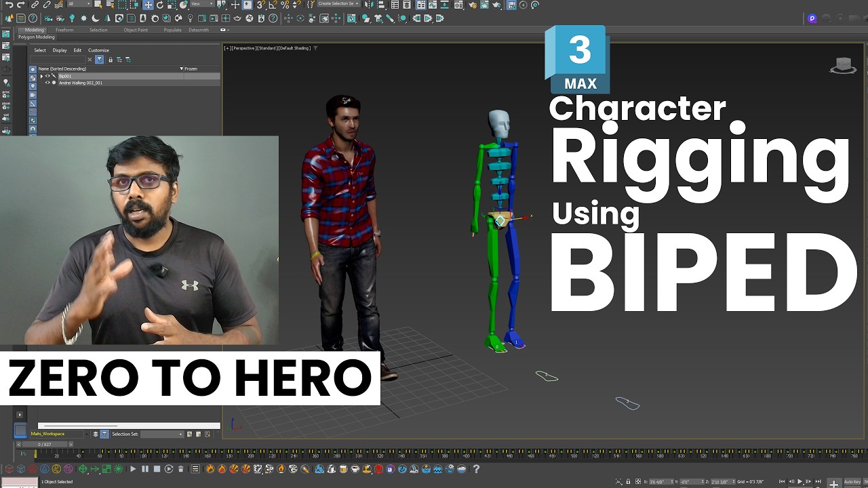Open the Display menu in Scene Explorer

(x=60, y=50)
